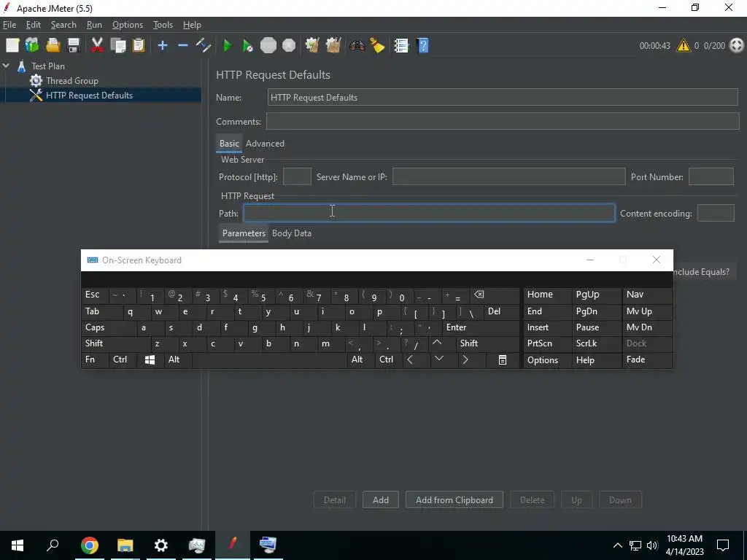
Task: Select the Parameters tab
Action: tap(244, 233)
